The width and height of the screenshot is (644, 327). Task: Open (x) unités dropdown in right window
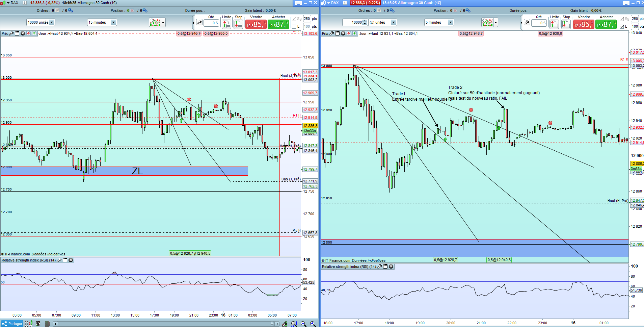(x=382, y=22)
